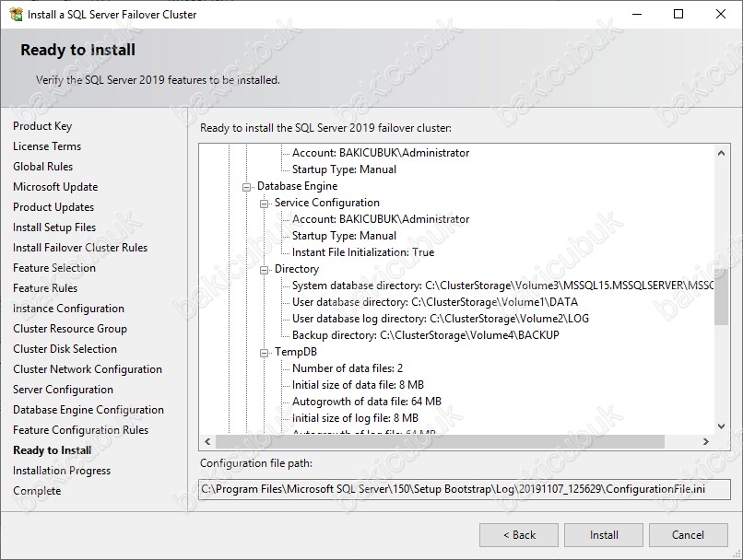This screenshot has width=743, height=560.
Task: Select the Instance Configuration step
Action: (69, 309)
